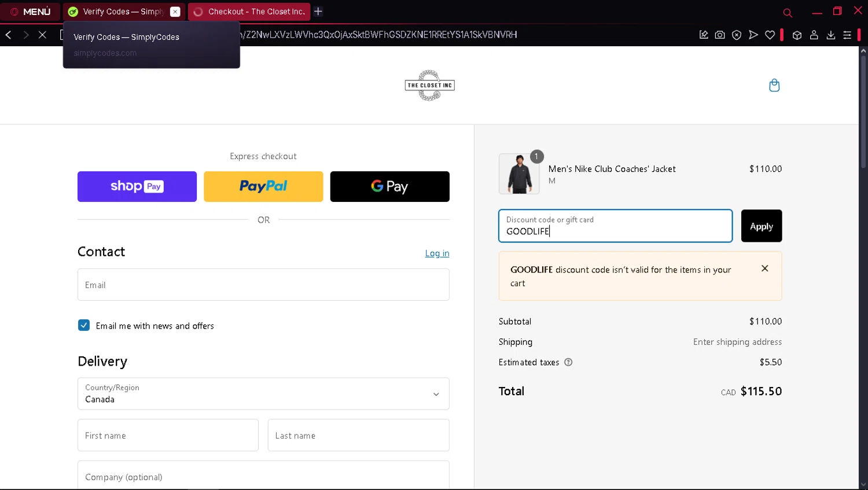Open the profile account icon
The width and height of the screenshot is (868, 490).
pos(814,35)
